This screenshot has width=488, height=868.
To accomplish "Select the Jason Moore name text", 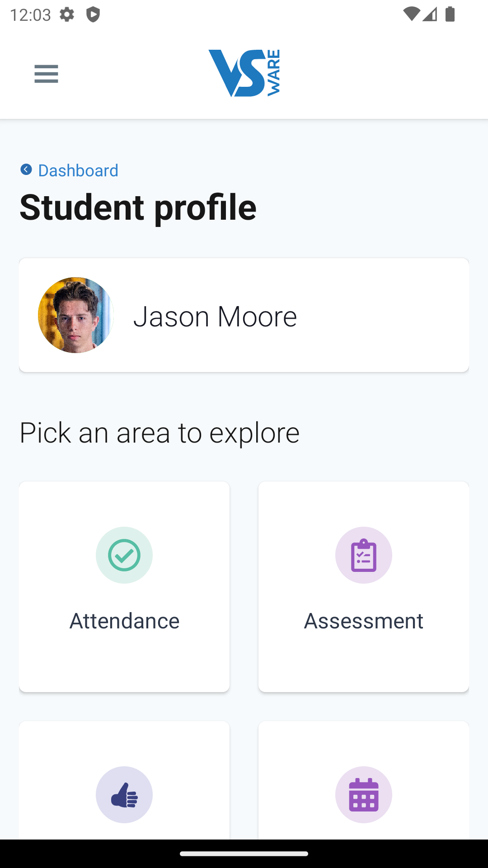I will 215,316.
